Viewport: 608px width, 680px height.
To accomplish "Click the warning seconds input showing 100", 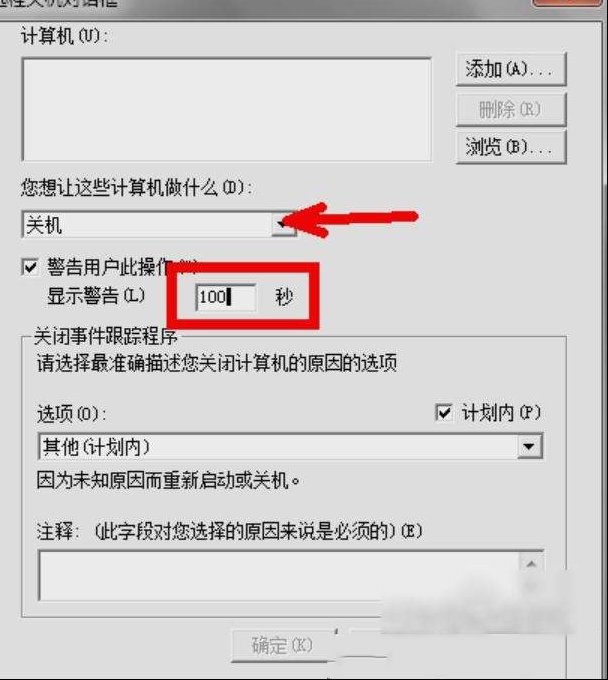I will (x=226, y=297).
